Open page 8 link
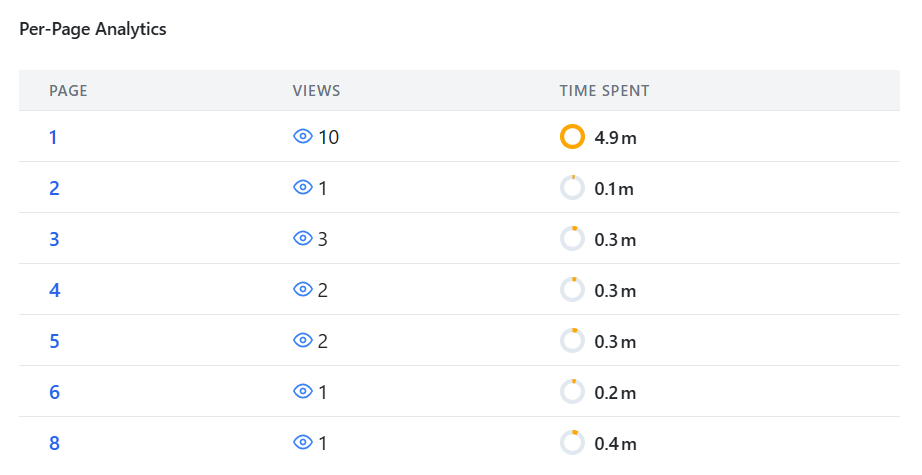This screenshot has height=475, width=922. pos(54,443)
